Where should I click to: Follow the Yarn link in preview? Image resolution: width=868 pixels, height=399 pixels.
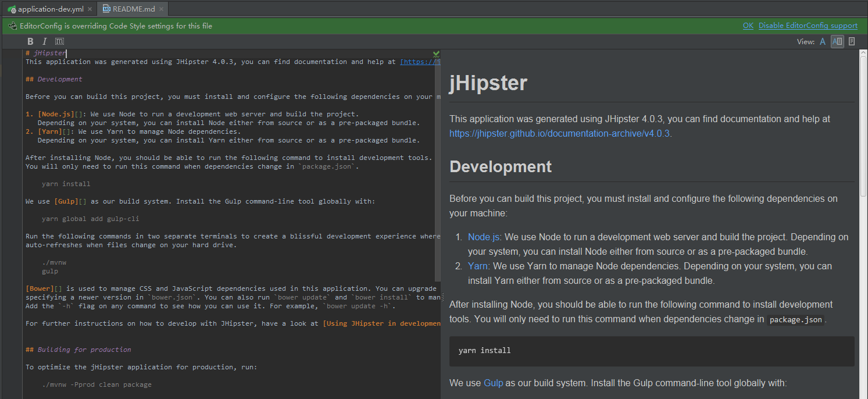(x=477, y=266)
